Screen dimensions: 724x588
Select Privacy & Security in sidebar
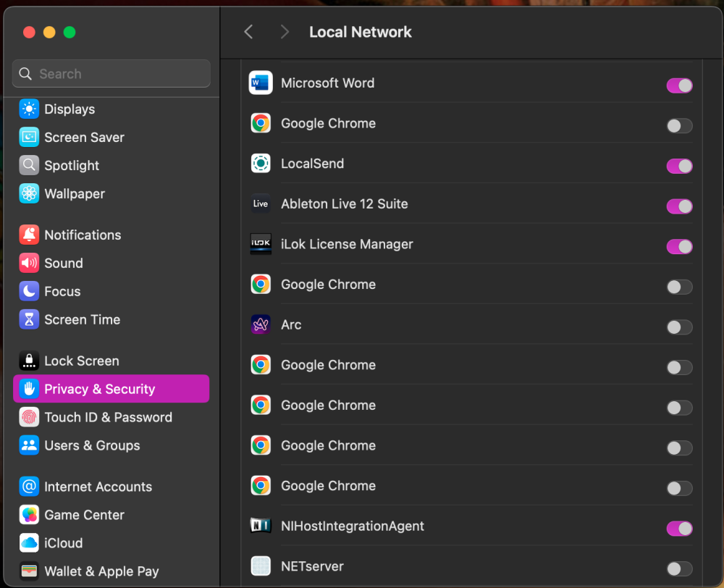(111, 388)
